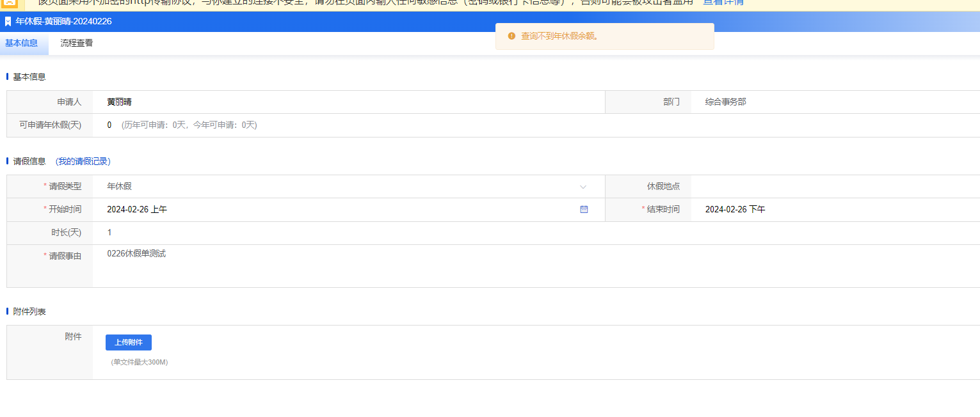980x417 pixels.
Task: Click the start time field 2024-02-26 上午
Action: click(348, 209)
